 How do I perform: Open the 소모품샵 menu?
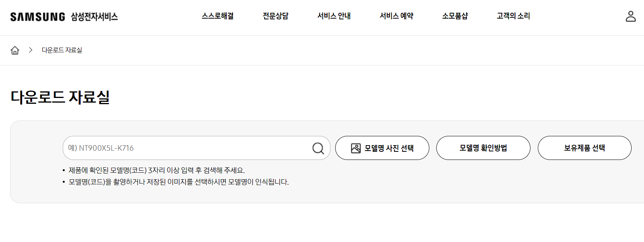pyautogui.click(x=455, y=16)
